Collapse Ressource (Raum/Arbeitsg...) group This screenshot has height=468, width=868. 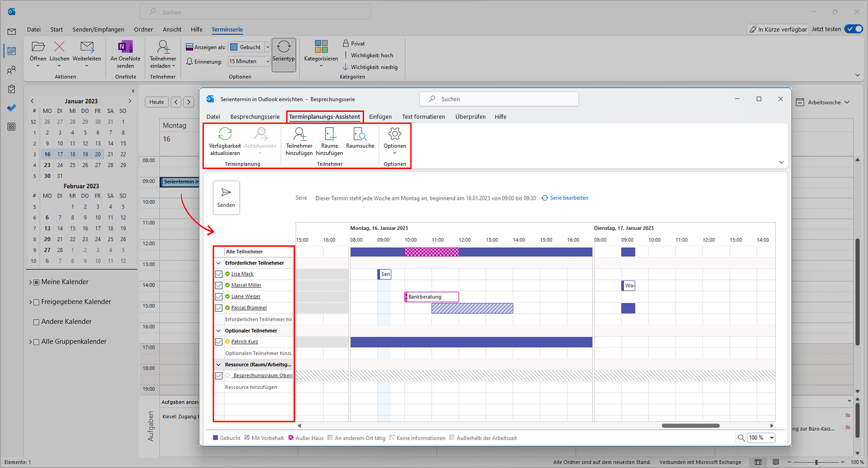pyautogui.click(x=219, y=365)
